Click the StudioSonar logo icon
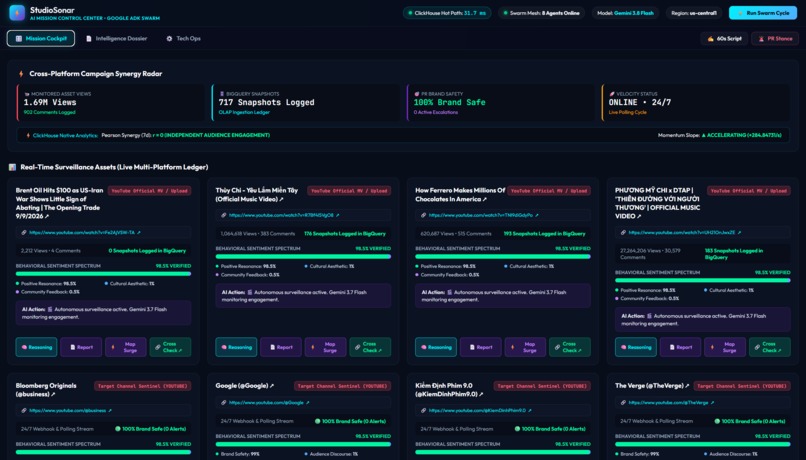 (17, 12)
